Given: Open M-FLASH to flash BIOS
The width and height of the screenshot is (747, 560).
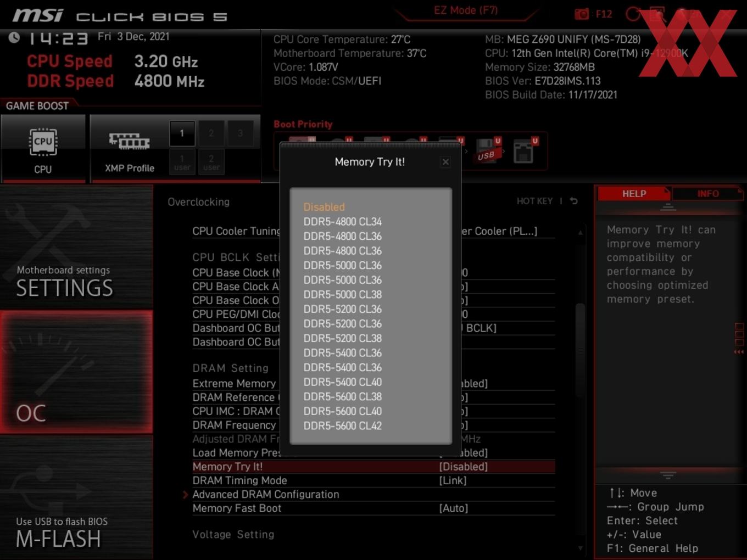Looking at the screenshot, I should [76, 497].
